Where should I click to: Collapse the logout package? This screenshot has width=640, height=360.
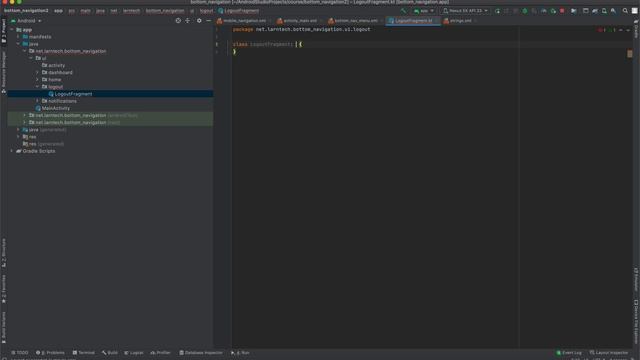click(x=38, y=87)
